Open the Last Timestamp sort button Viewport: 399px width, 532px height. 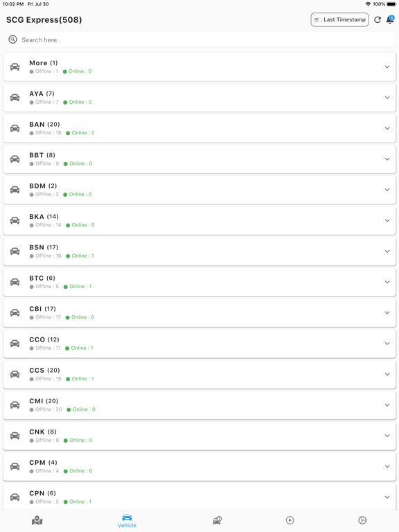tap(339, 19)
